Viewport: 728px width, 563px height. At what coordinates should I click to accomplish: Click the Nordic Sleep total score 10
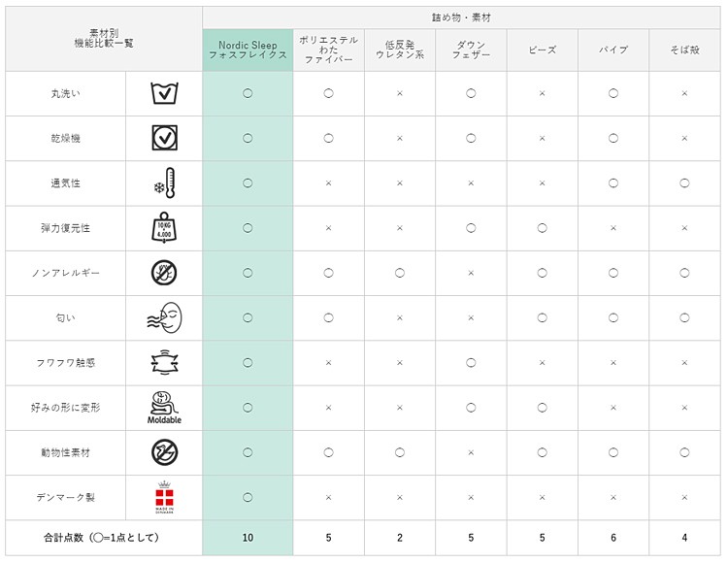[x=248, y=538]
